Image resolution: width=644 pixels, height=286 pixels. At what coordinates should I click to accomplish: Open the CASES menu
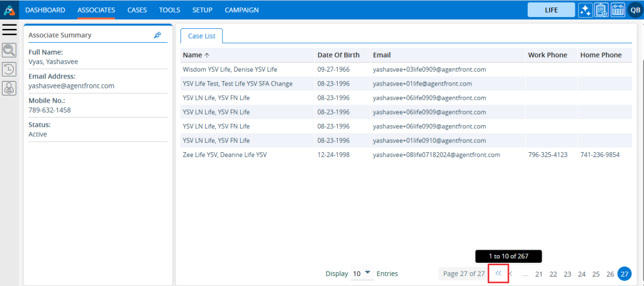137,10
